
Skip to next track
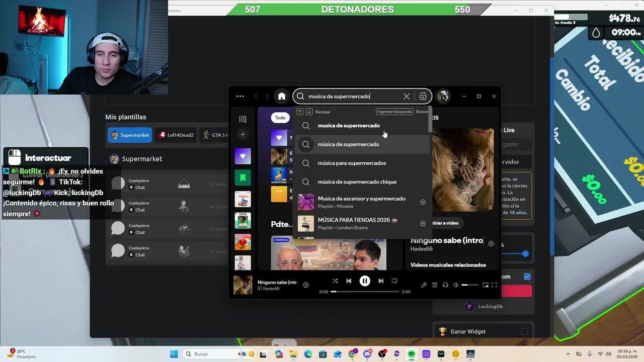[x=381, y=281]
